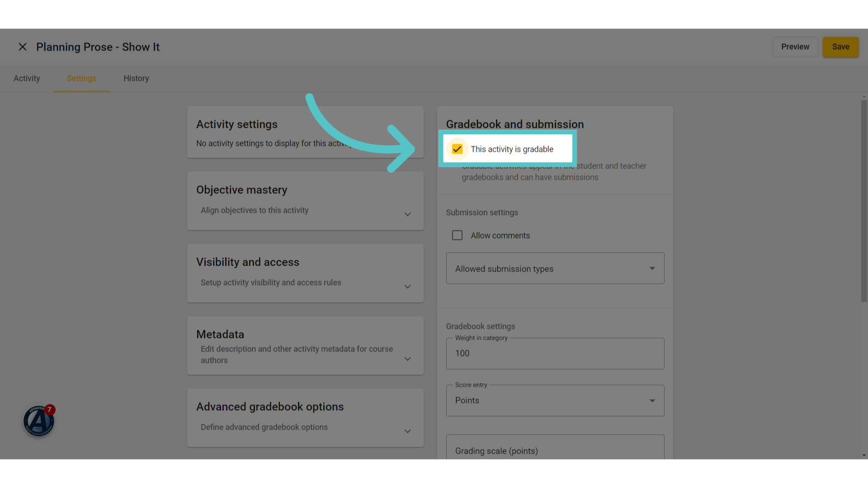The image size is (868, 488).
Task: Select the Settings tab
Action: [81, 78]
